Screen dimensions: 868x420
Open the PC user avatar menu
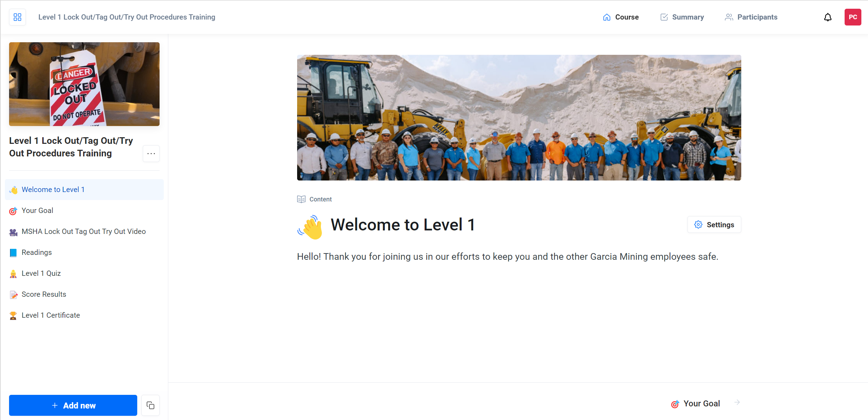coord(852,17)
